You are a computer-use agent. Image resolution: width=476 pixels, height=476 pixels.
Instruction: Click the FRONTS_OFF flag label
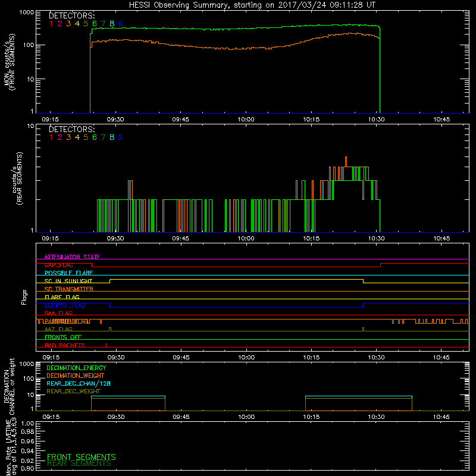click(63, 337)
